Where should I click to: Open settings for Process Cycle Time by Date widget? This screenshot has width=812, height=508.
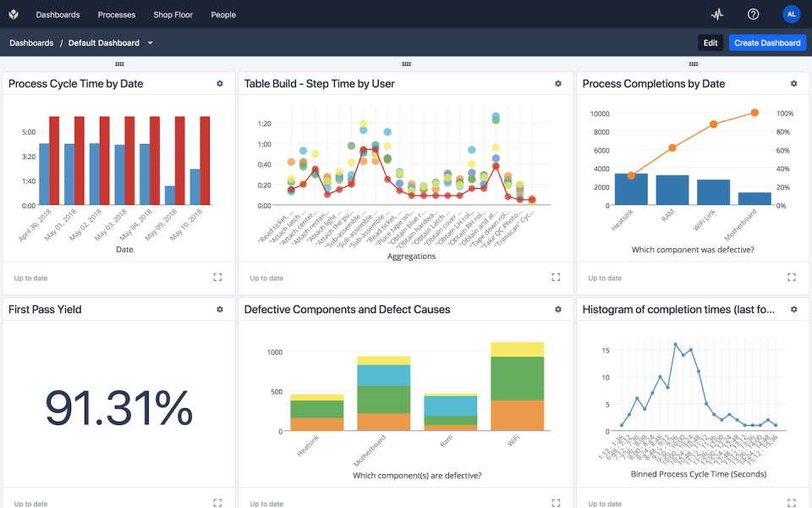pos(220,83)
